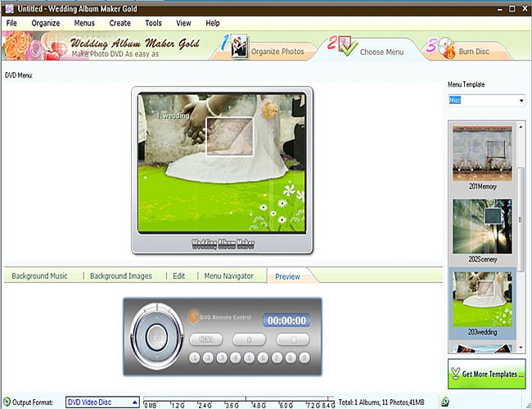Click number 2 button on remote

(x=209, y=357)
